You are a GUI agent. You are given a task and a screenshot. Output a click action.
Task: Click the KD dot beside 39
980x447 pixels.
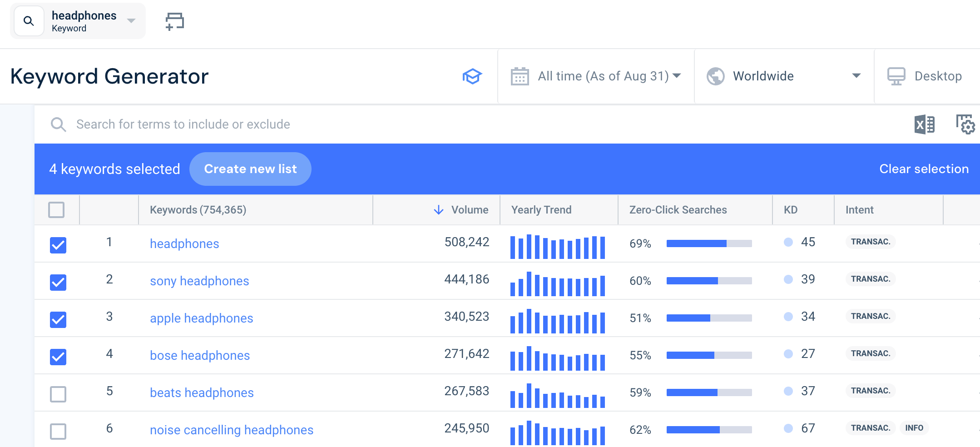(x=788, y=279)
